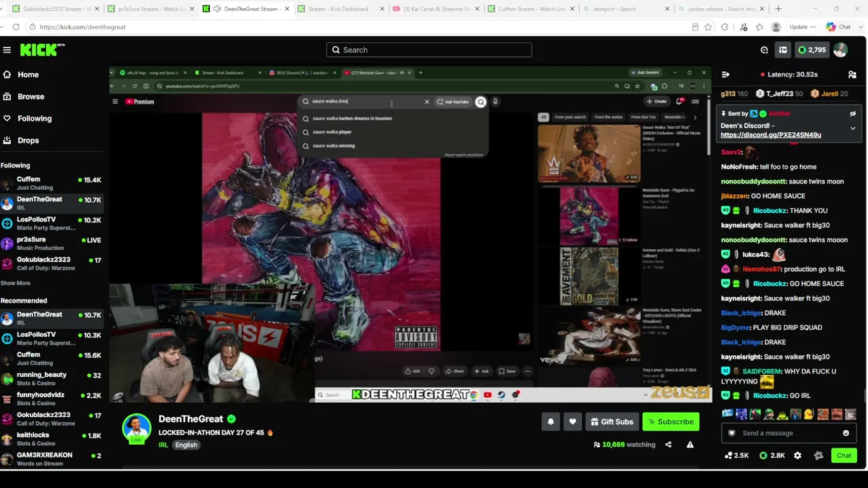Image resolution: width=868 pixels, height=488 pixels.
Task: Open funnyhoodvidz in Recommended list
Action: 52,399
